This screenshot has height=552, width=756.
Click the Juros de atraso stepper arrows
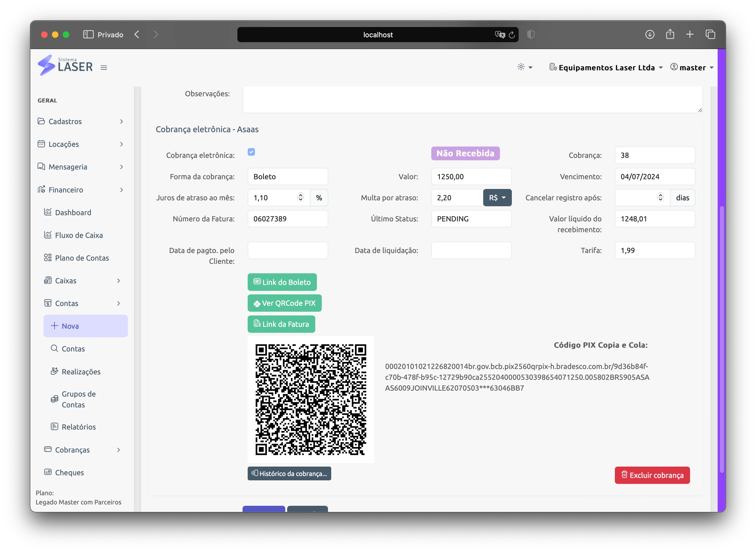point(300,198)
